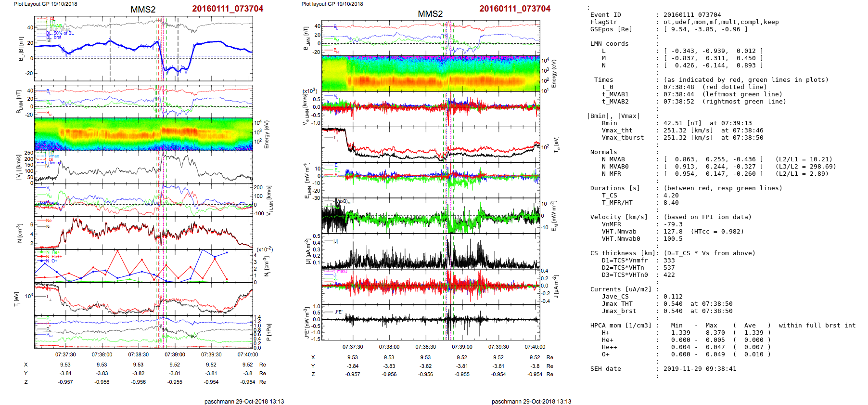The image size is (868, 405).
Task: Select the VnMFR velocity value -79.3
Action: click(x=673, y=224)
